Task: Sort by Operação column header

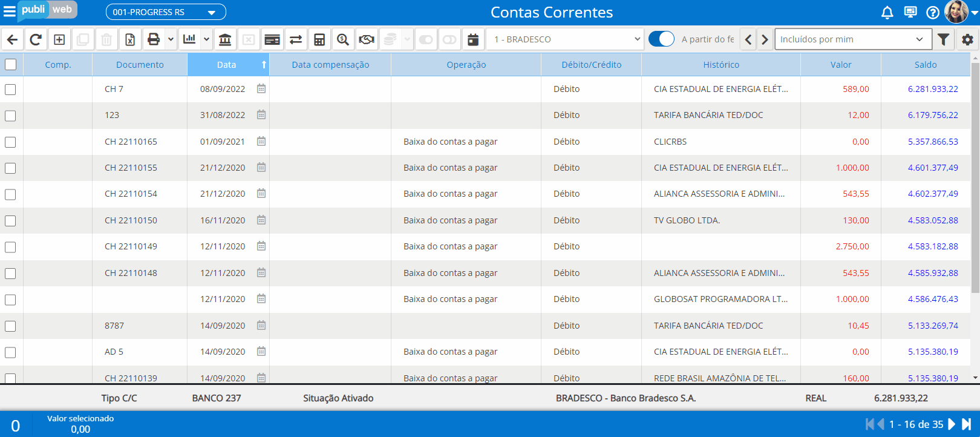Action: click(x=466, y=65)
